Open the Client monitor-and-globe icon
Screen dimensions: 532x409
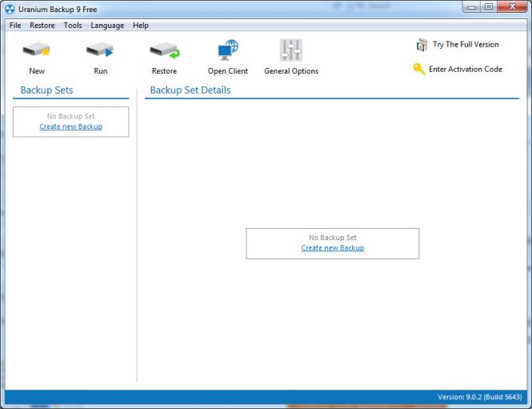228,50
